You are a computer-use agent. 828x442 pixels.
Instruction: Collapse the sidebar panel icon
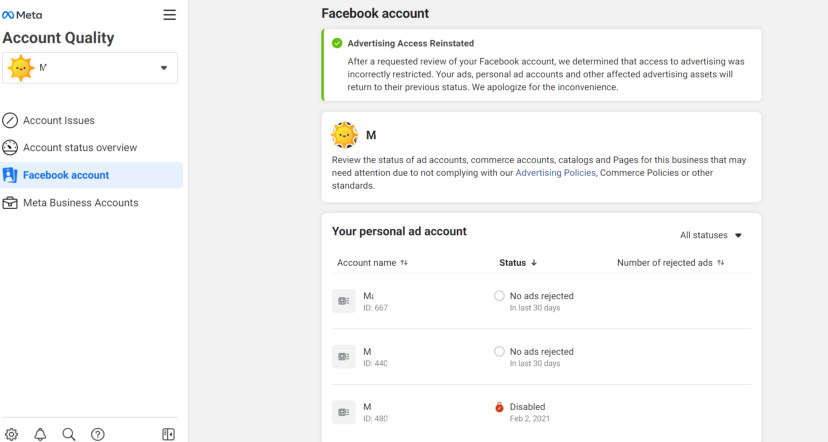168,434
